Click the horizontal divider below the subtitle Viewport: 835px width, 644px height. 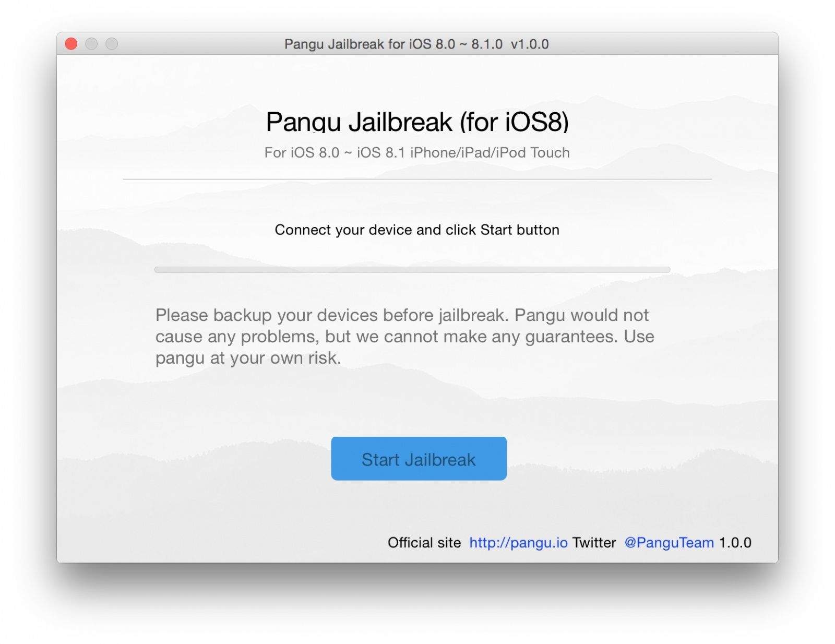pyautogui.click(x=417, y=179)
